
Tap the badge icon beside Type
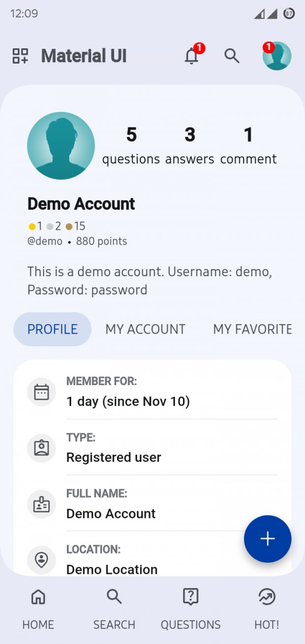[x=41, y=448]
